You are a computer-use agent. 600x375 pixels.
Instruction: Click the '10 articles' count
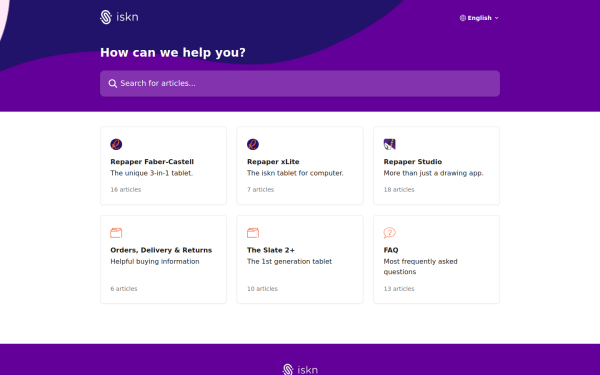click(x=262, y=289)
